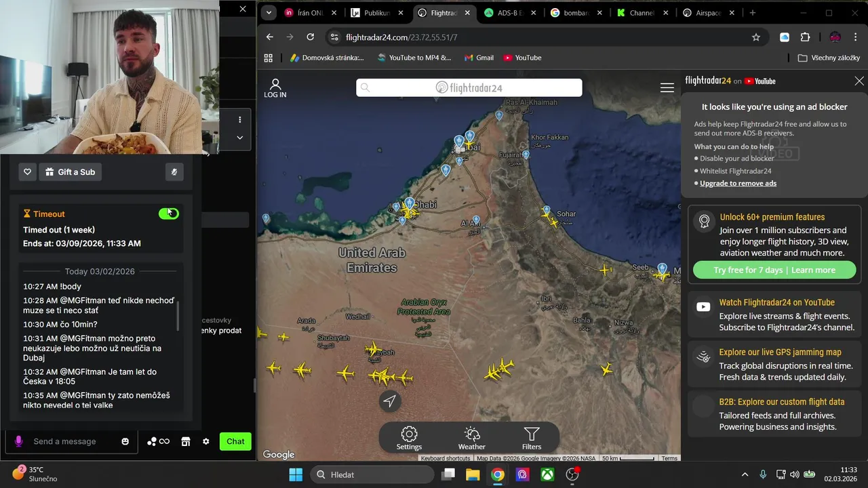Open the Chrome tab search dropdown
The width and height of the screenshot is (868, 488).
point(269,12)
